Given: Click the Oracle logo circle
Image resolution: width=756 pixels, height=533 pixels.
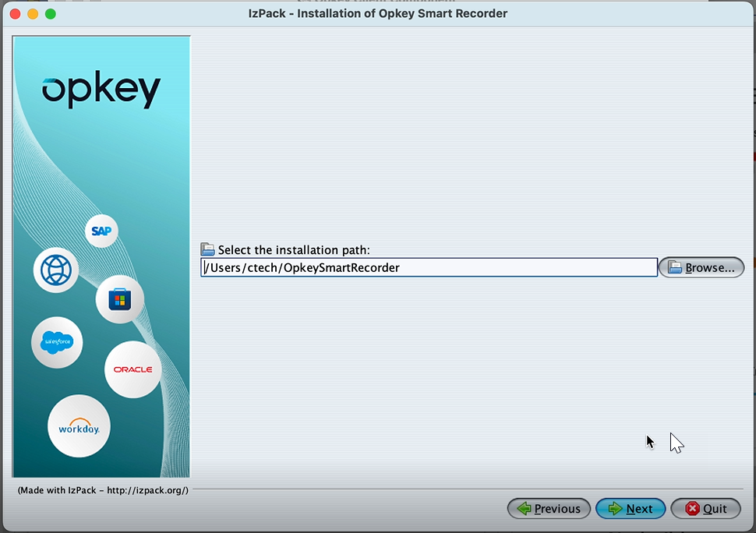Looking at the screenshot, I should pos(132,369).
